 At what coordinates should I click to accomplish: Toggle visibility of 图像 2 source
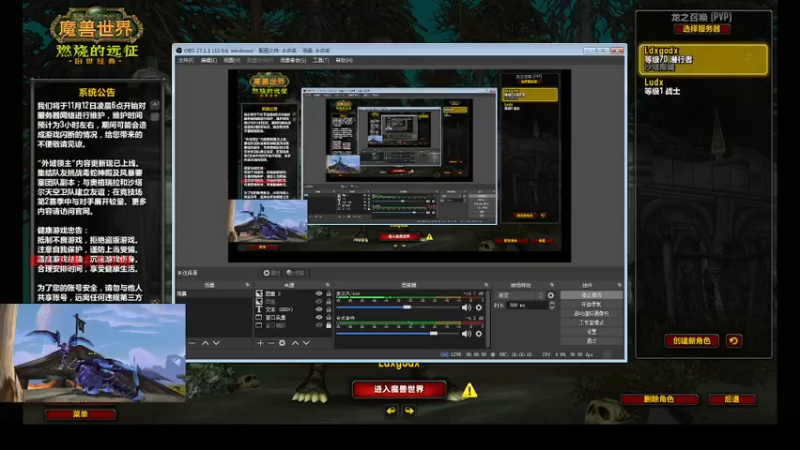(319, 294)
